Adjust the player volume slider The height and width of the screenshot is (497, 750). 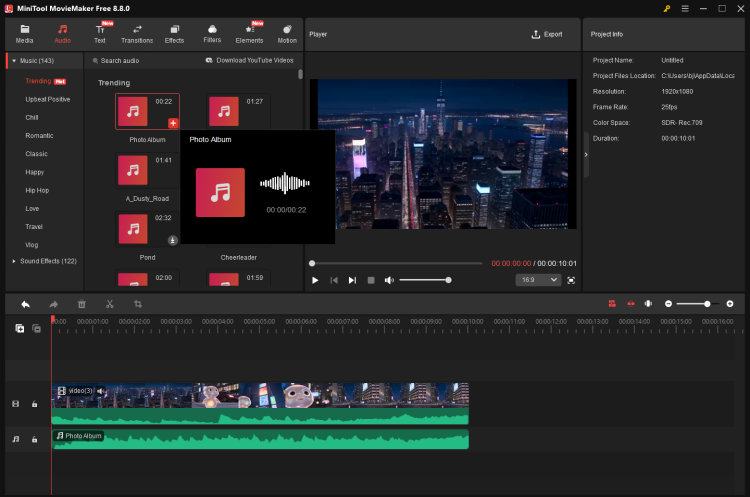pos(425,280)
